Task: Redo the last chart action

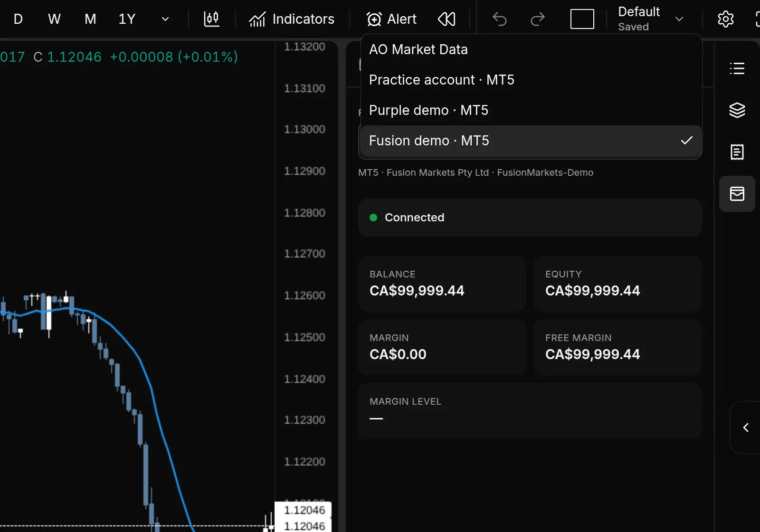Action: [537, 19]
